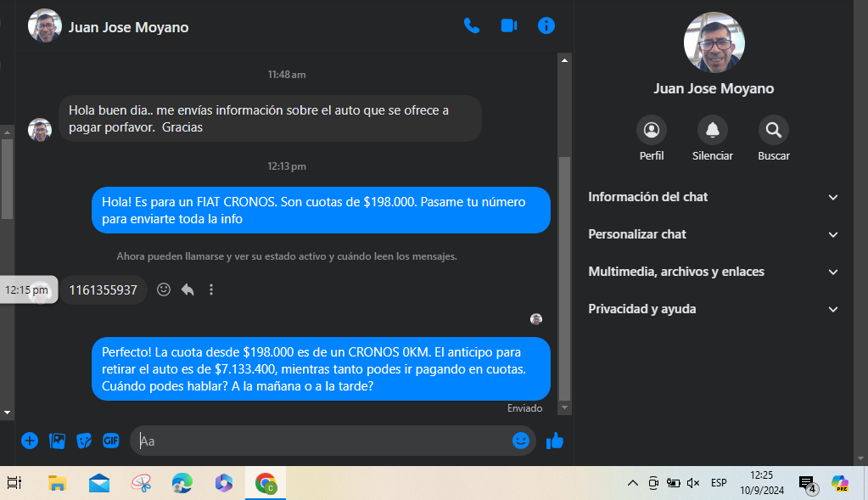Click the muted volume tray icon

(x=693, y=483)
